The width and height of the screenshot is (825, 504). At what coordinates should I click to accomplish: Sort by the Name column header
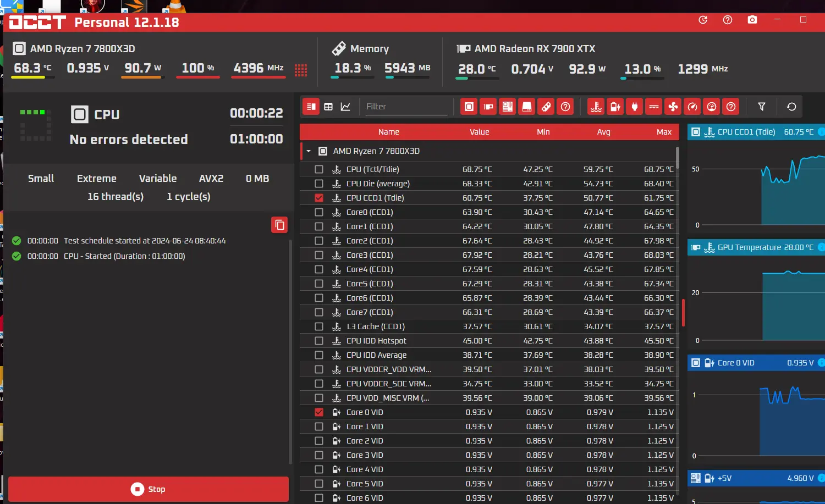click(x=389, y=132)
